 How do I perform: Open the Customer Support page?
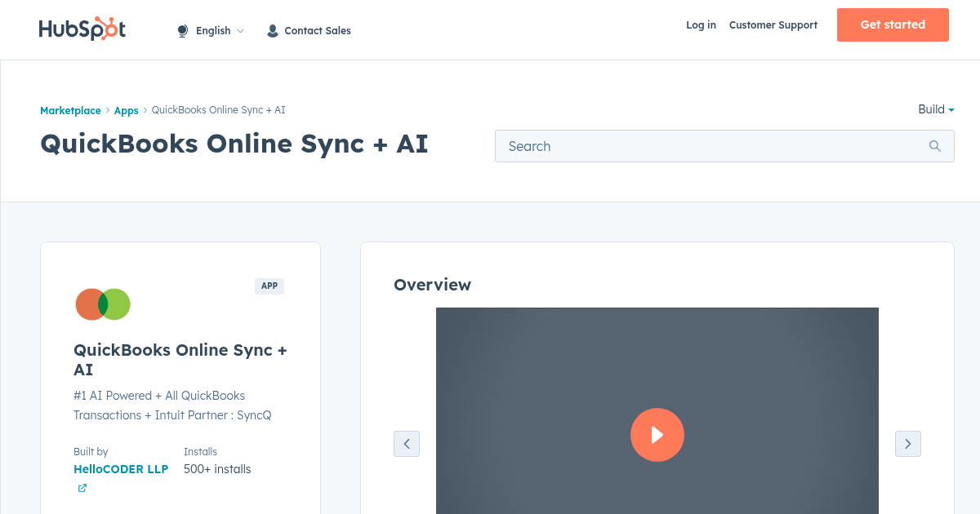(x=773, y=25)
